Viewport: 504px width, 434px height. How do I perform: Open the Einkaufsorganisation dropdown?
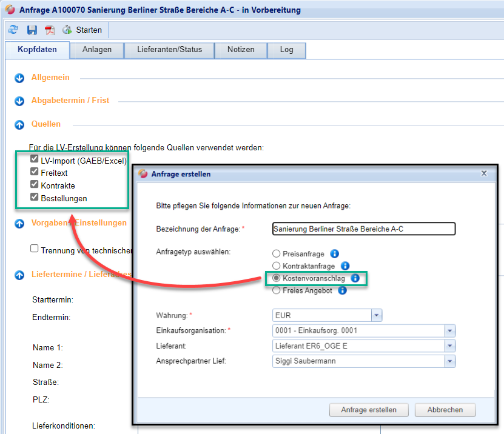pos(449,330)
